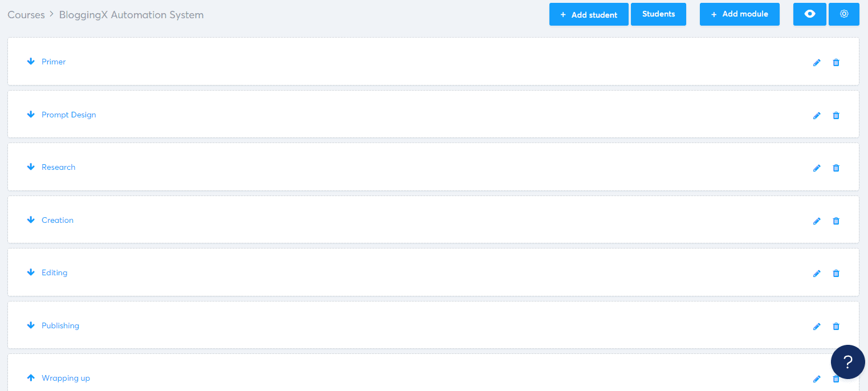Expand the Primer module arrow
The width and height of the screenshot is (868, 391).
pyautogui.click(x=31, y=62)
